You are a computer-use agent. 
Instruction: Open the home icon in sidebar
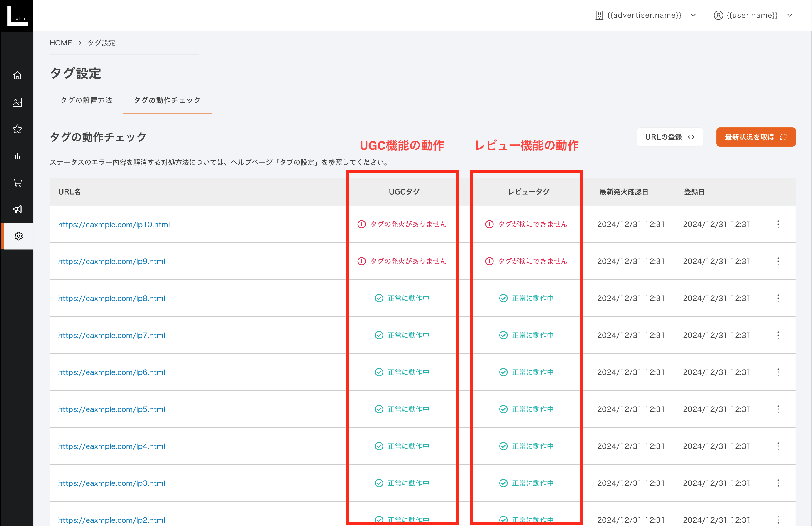(17, 75)
